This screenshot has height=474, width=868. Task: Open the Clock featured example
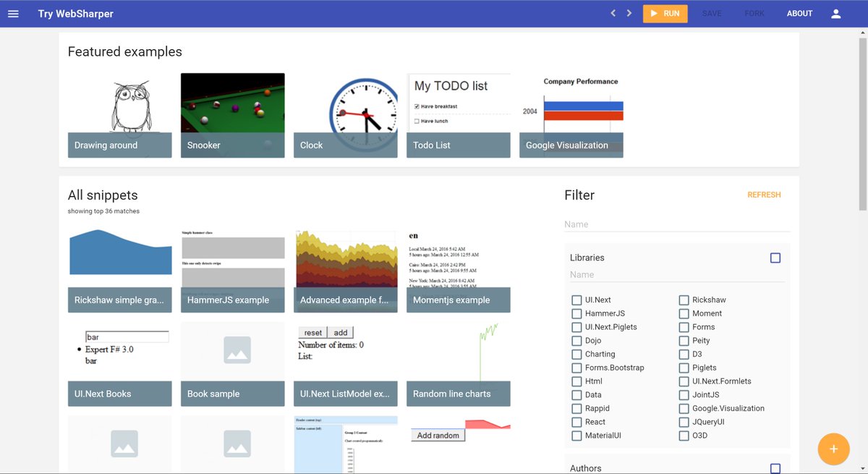pos(346,115)
